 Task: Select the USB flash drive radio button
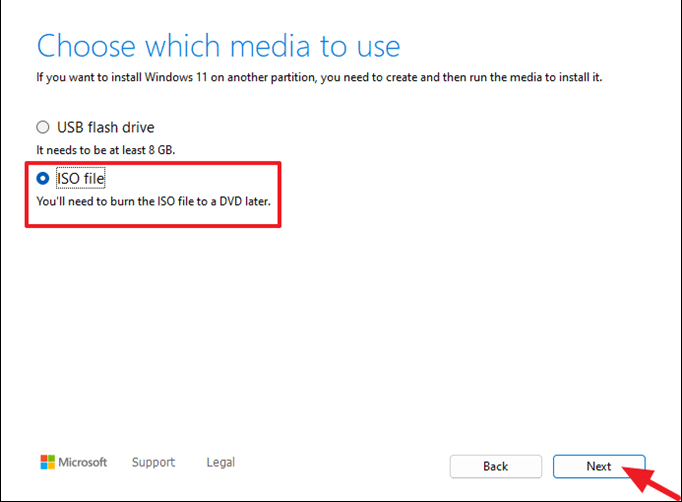point(42,128)
